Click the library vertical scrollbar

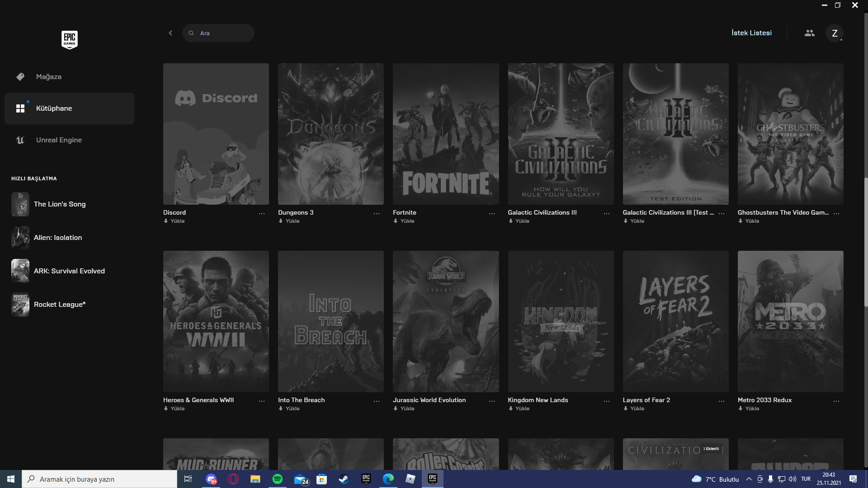pos(866,242)
